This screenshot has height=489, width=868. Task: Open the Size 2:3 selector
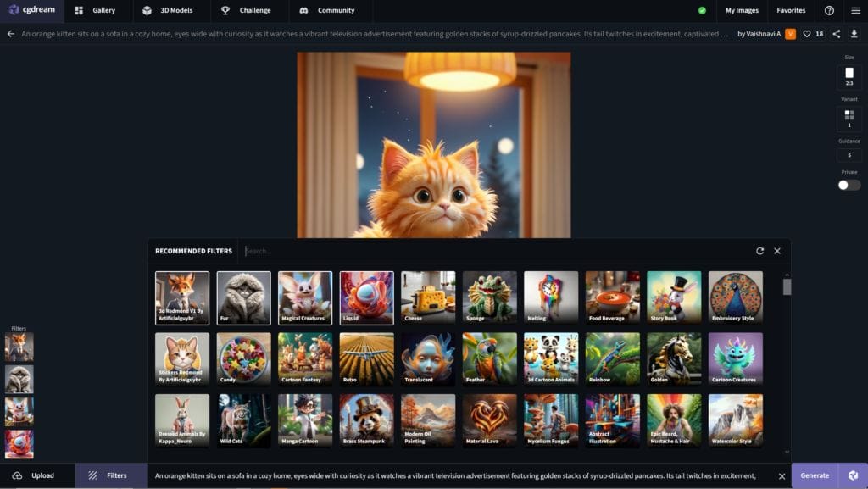tap(849, 75)
